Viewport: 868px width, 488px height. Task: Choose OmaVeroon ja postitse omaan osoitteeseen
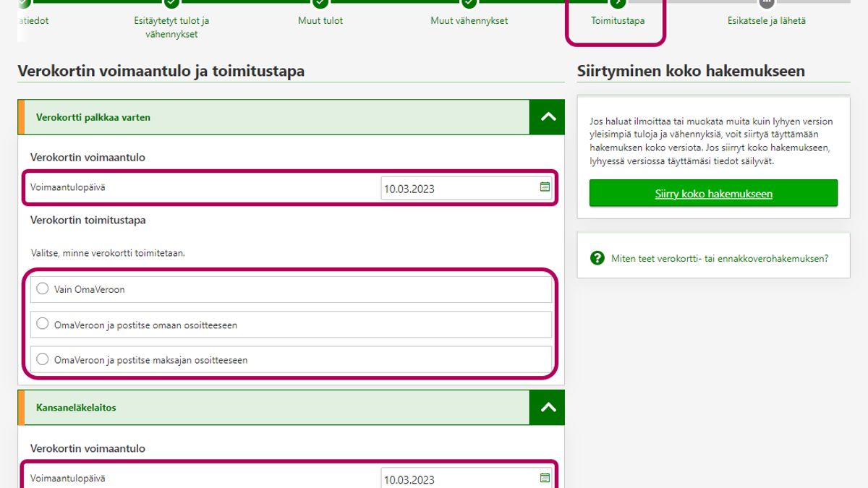(43, 324)
